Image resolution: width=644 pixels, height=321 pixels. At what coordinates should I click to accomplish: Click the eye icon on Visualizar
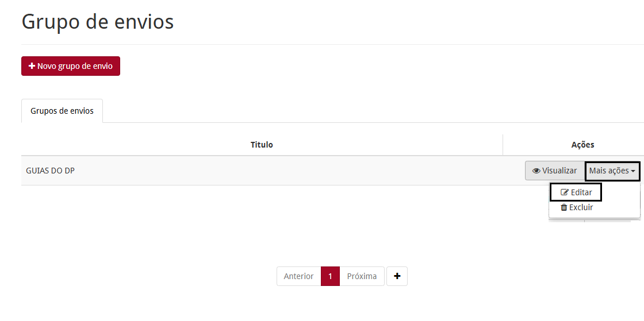coord(536,171)
